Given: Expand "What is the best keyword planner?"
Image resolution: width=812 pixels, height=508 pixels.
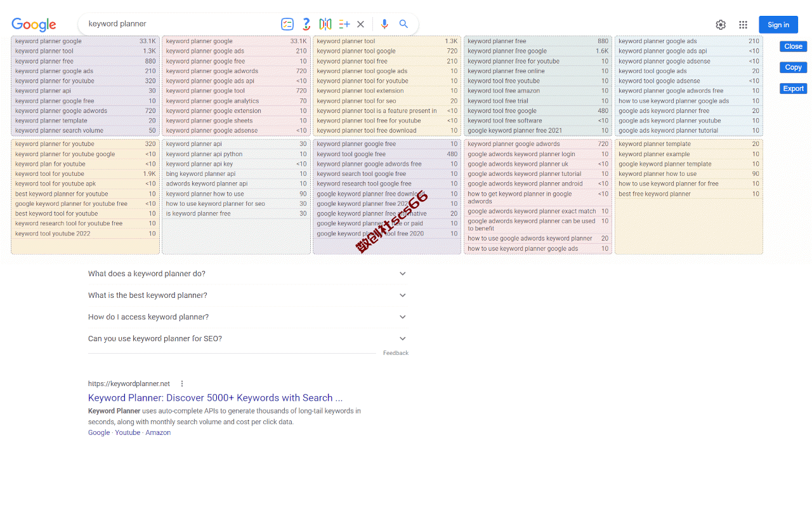Looking at the screenshot, I should pos(247,295).
